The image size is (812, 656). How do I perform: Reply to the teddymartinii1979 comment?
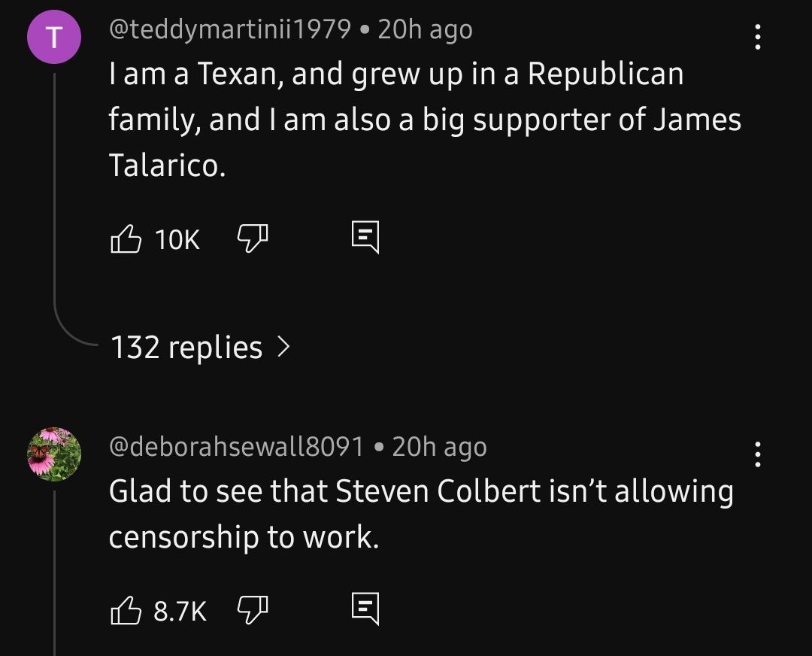coord(366,239)
